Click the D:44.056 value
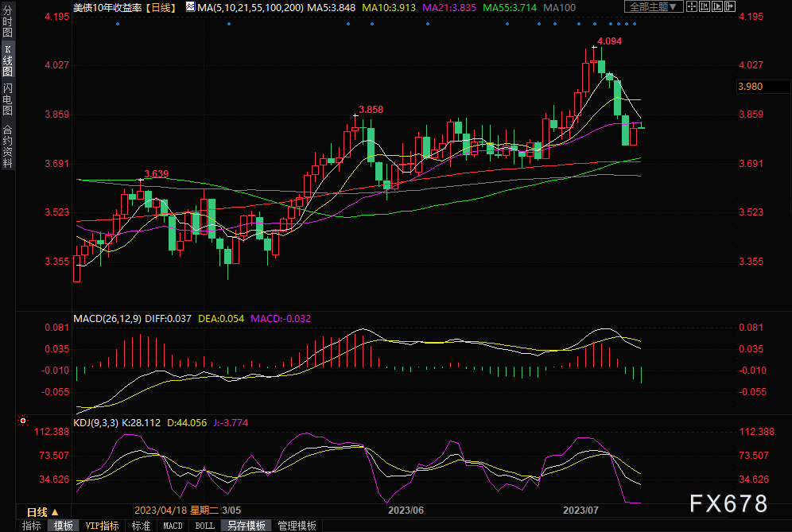Screen dimensions: 792x532 tap(187, 423)
